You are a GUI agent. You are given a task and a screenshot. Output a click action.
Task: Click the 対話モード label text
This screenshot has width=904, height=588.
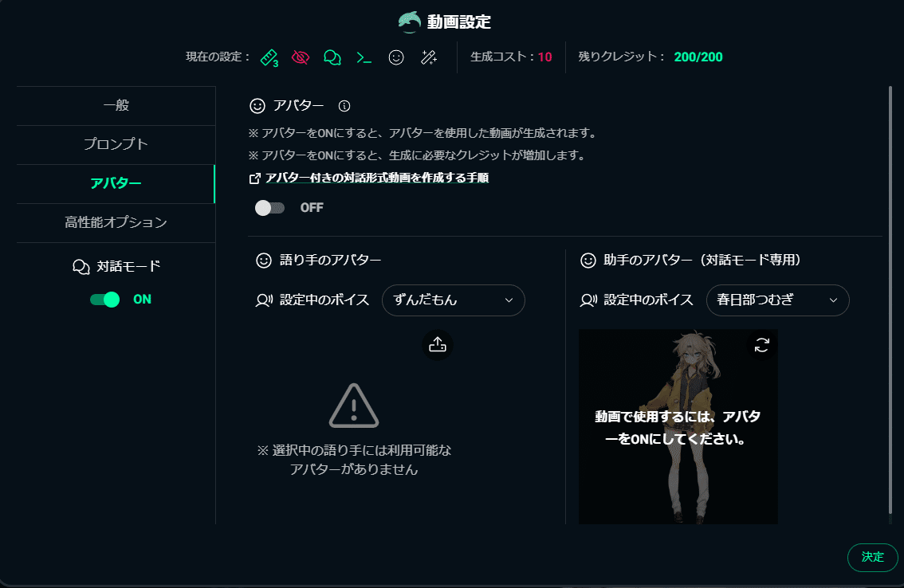click(x=128, y=266)
